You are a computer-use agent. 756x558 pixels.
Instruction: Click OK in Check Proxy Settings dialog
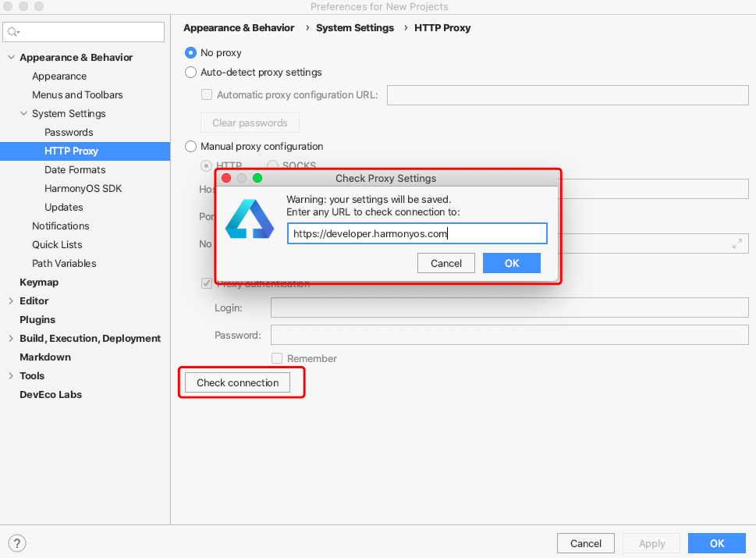pyautogui.click(x=512, y=263)
